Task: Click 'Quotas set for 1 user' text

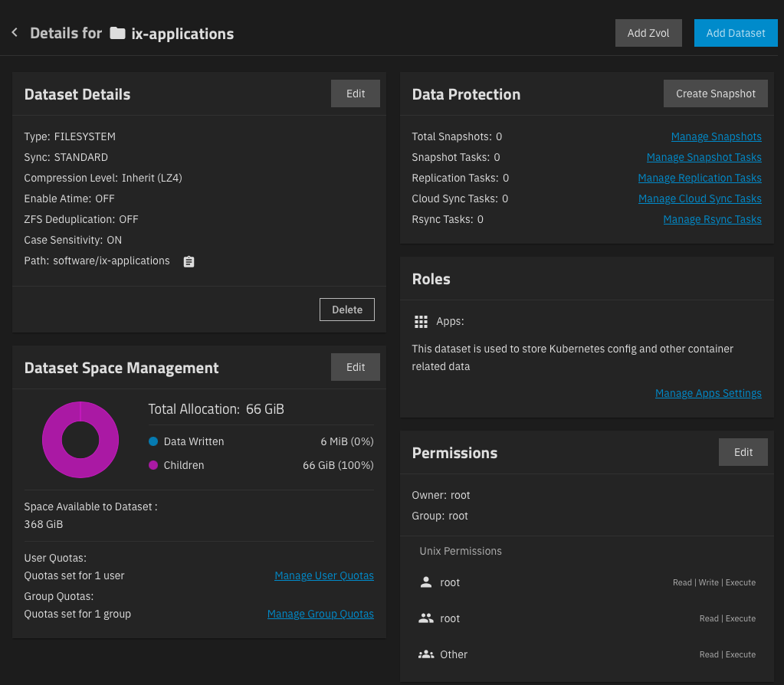Action: click(74, 575)
